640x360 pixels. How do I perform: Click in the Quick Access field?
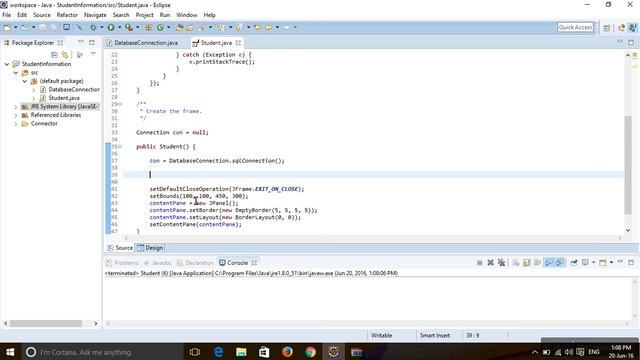[575, 27]
